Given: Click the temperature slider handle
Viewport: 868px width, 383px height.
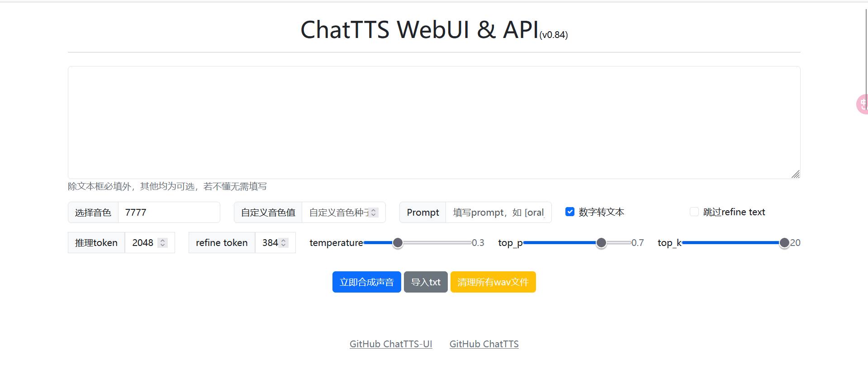Looking at the screenshot, I should [398, 243].
